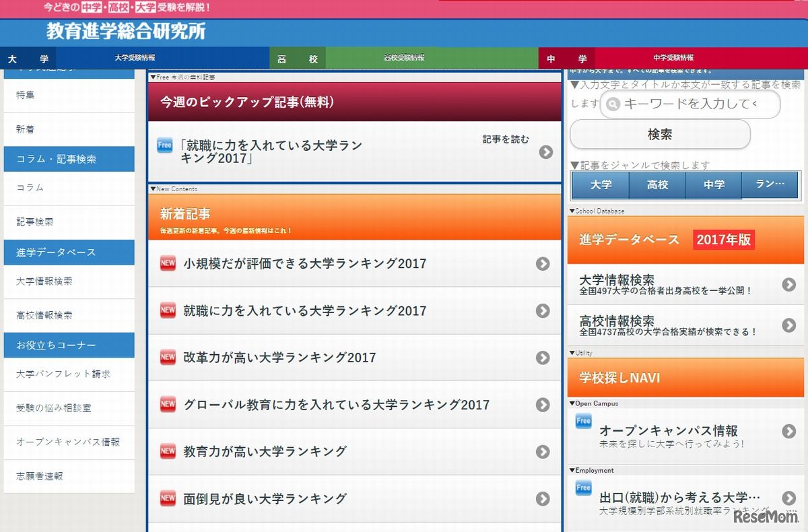Click the NEW badge for 教育力が高い大学ランキング
This screenshot has width=808, height=532.
click(x=168, y=451)
